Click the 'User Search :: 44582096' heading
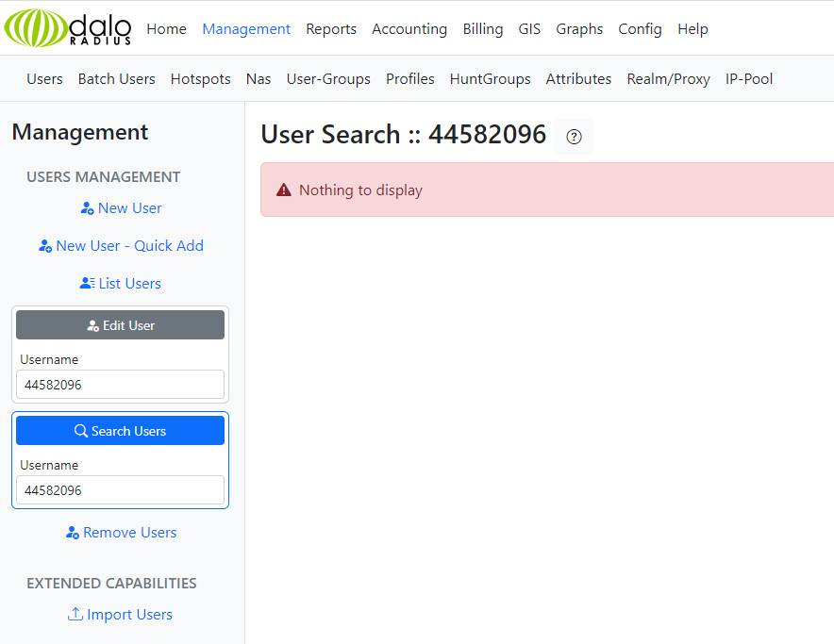Viewport: 834px width, 644px height. (403, 134)
